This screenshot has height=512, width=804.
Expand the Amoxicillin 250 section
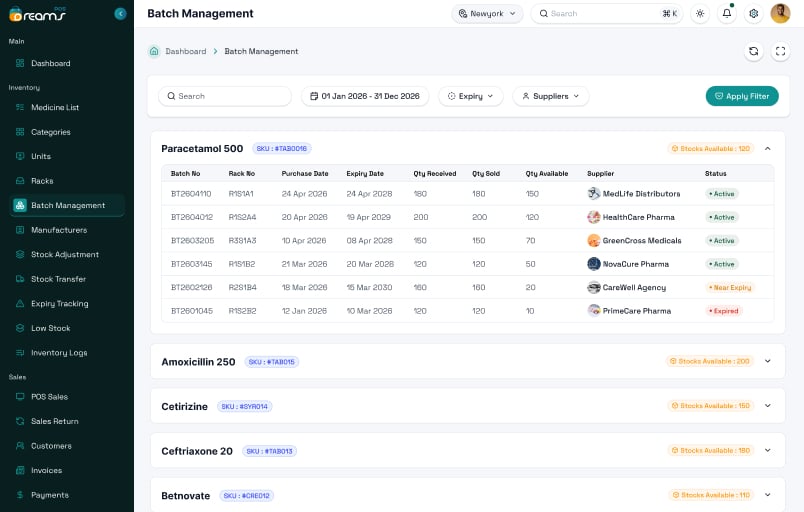(x=768, y=361)
